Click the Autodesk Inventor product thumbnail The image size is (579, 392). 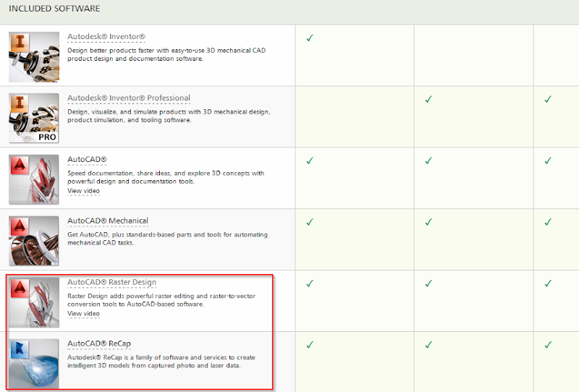[34, 57]
